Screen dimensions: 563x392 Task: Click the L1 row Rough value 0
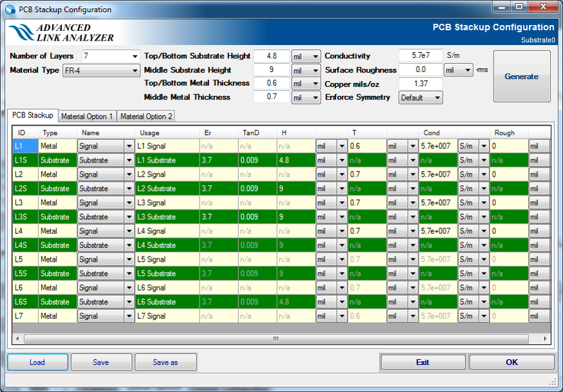pos(509,146)
